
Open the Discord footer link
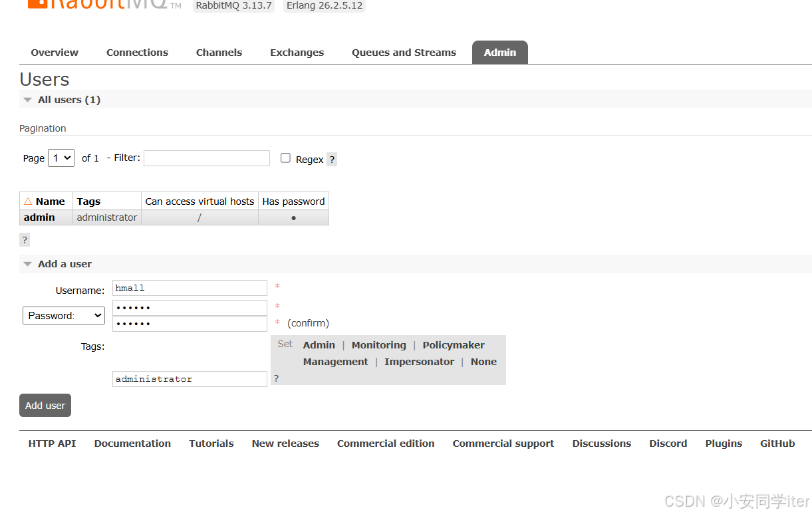pyautogui.click(x=668, y=444)
